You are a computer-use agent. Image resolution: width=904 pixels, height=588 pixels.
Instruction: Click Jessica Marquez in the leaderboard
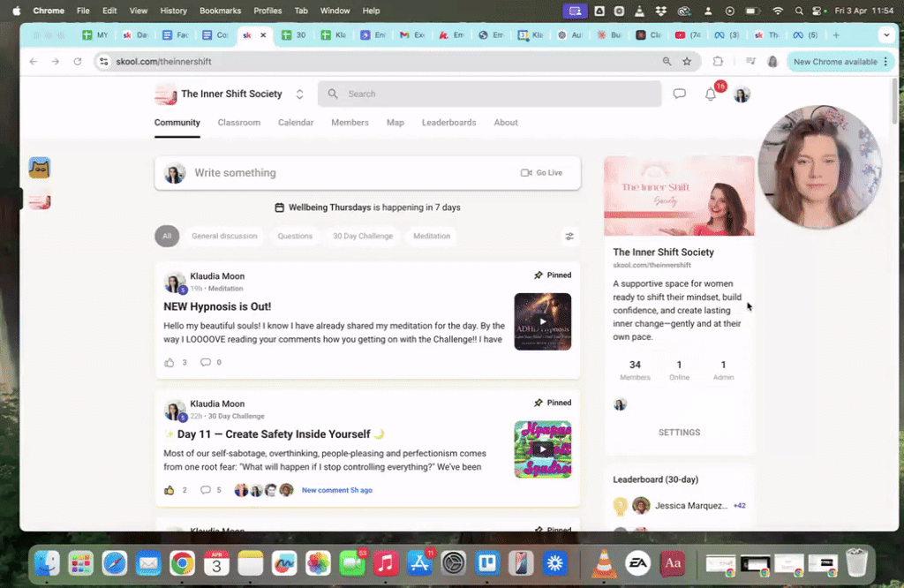click(x=690, y=506)
